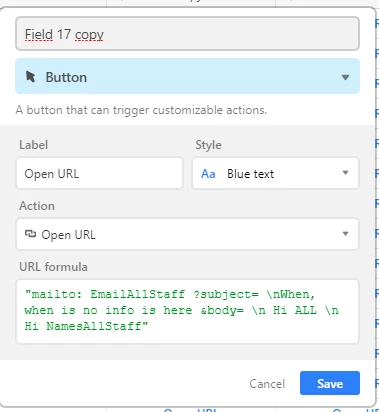This screenshot has width=379, height=412.
Task: Choose the Blue text style option
Action: (x=250, y=174)
